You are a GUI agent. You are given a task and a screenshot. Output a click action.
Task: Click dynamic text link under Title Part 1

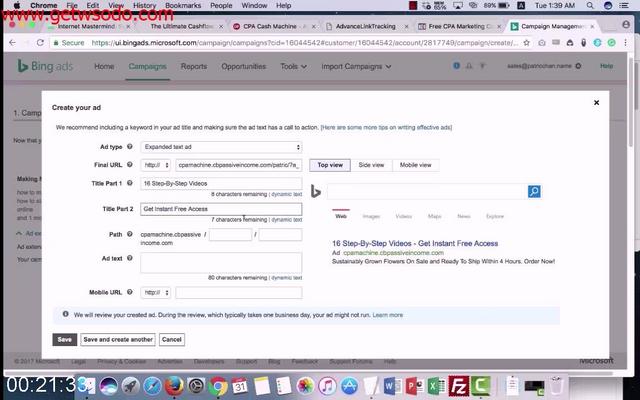click(x=287, y=194)
